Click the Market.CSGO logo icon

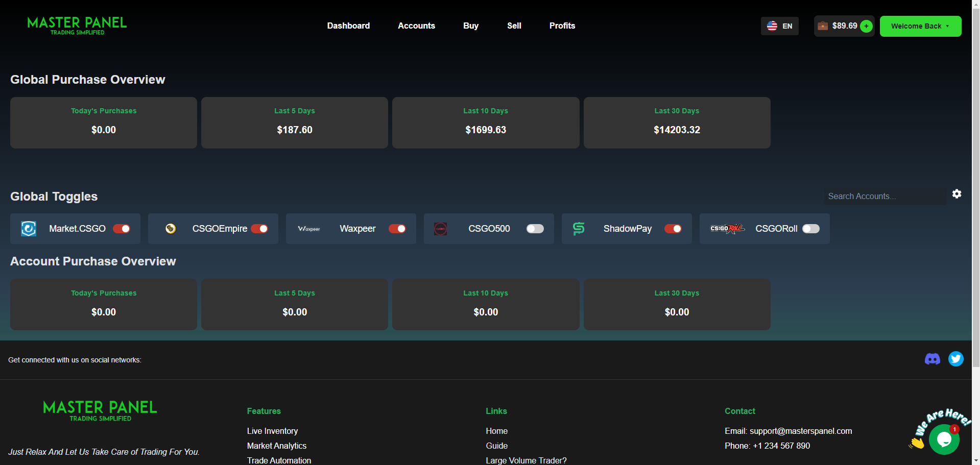tap(29, 229)
